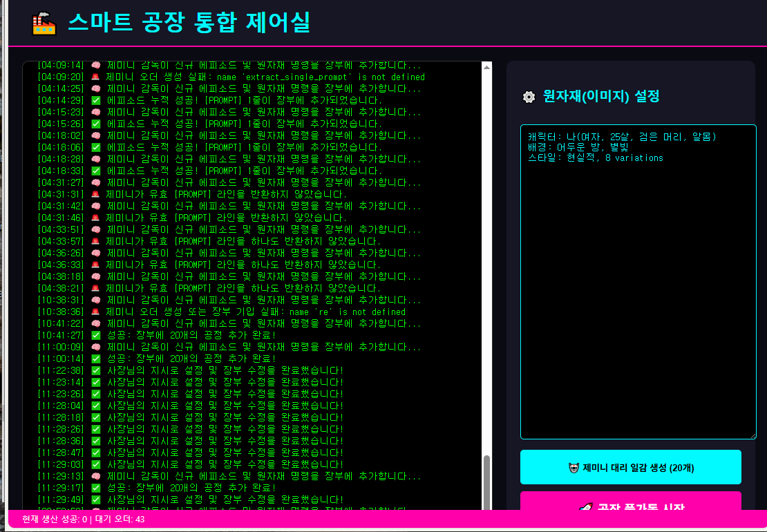The height and width of the screenshot is (532, 767).
Task: Select the 원자재(이미지) 설정 heading text
Action: [x=601, y=97]
